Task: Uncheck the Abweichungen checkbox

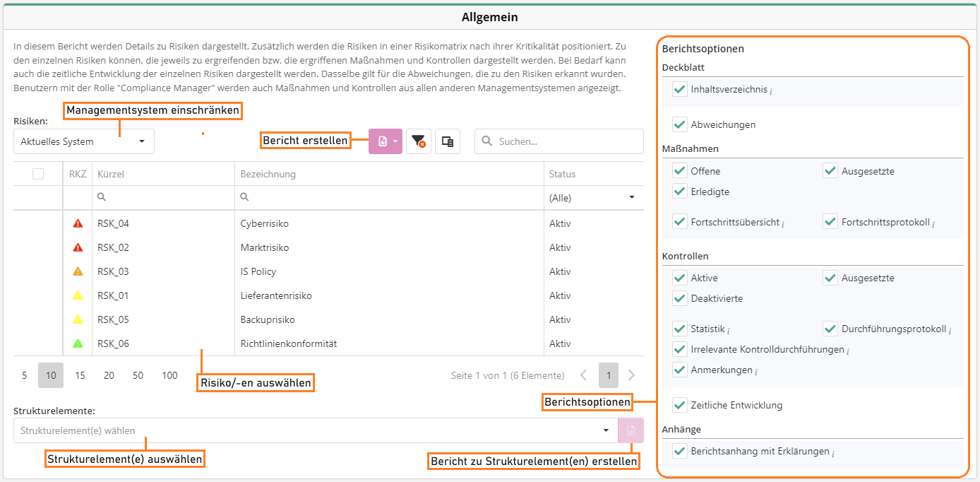Action: coord(680,124)
